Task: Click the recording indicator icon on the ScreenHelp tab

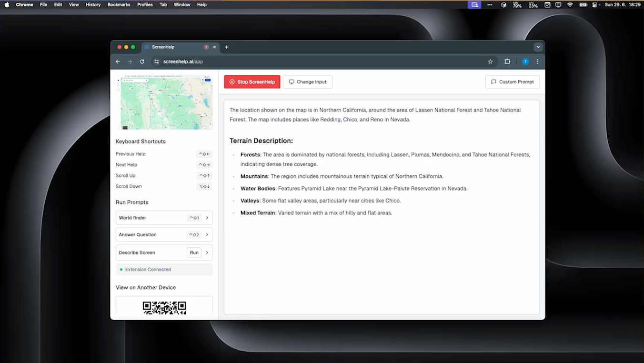Action: (206, 47)
